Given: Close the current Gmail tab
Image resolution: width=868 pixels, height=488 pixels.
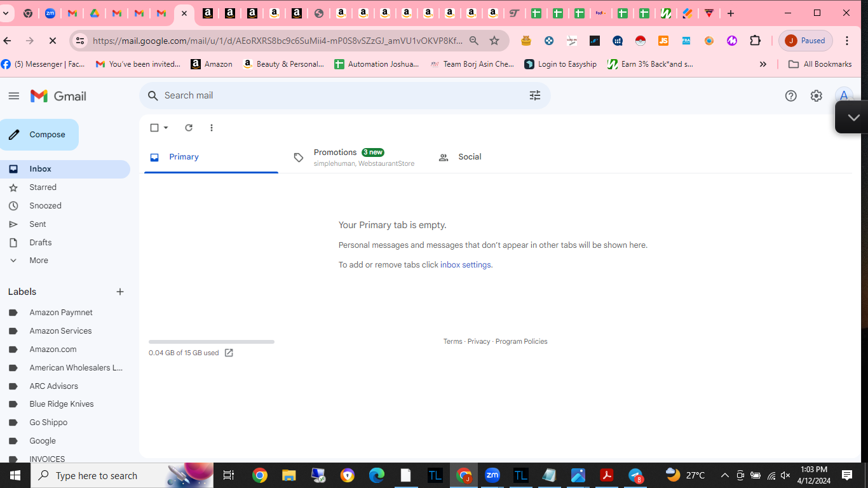Looking at the screenshot, I should [184, 13].
